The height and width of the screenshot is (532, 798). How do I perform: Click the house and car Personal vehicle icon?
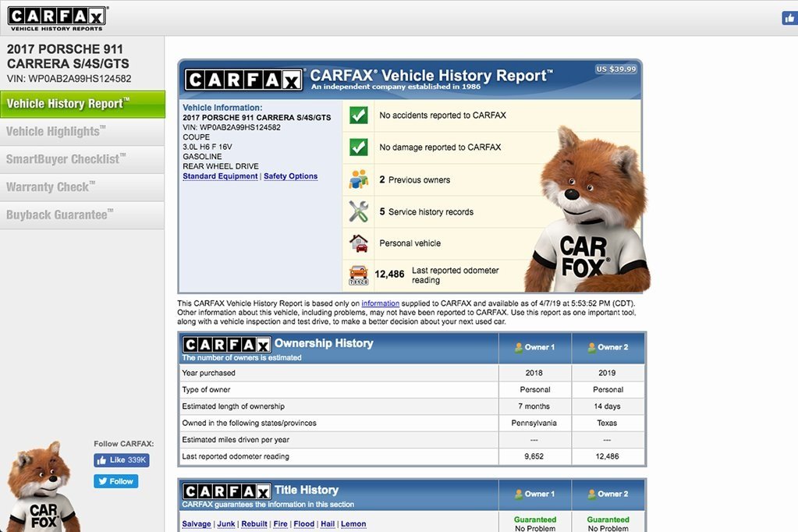(x=359, y=243)
